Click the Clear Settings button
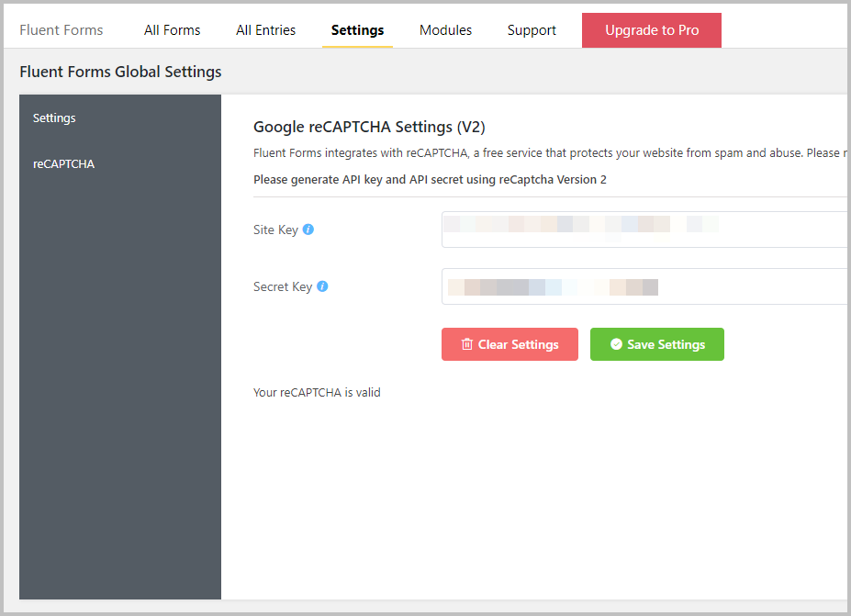 click(x=509, y=344)
